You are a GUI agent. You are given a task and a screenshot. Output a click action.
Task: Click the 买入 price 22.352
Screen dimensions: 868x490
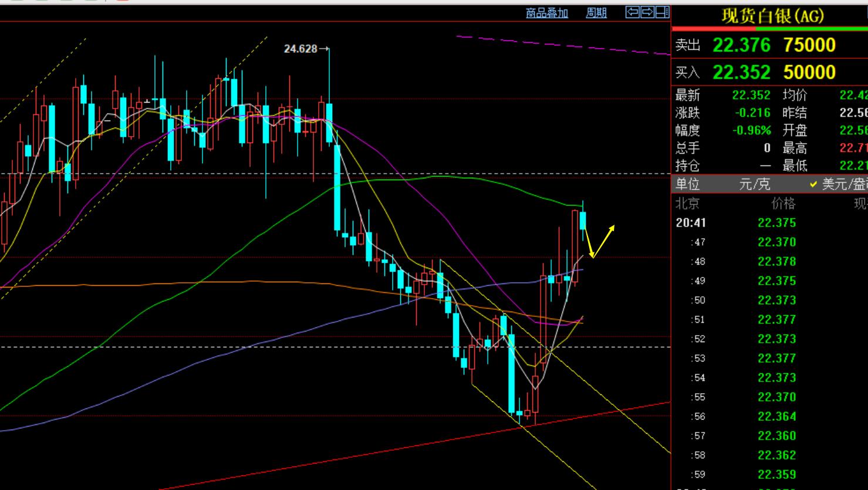741,72
